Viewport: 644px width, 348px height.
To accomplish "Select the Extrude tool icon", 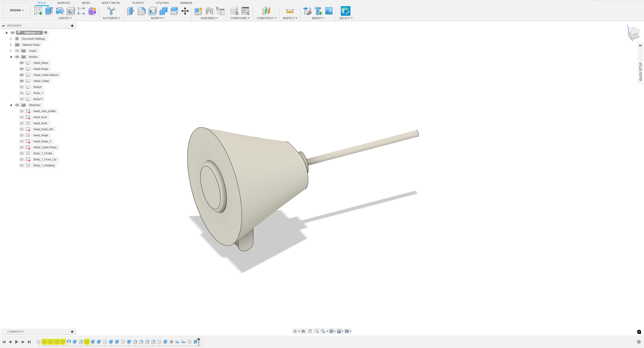I will [x=49, y=11].
